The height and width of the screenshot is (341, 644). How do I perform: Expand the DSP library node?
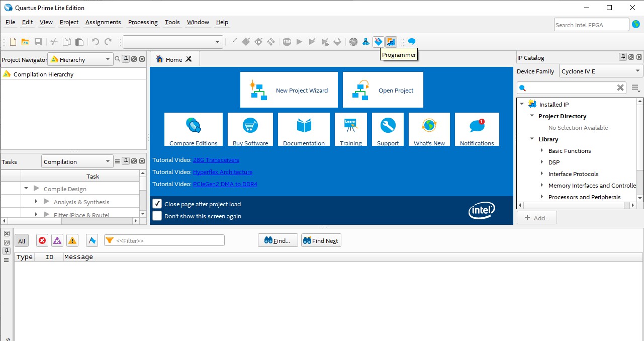pos(542,162)
